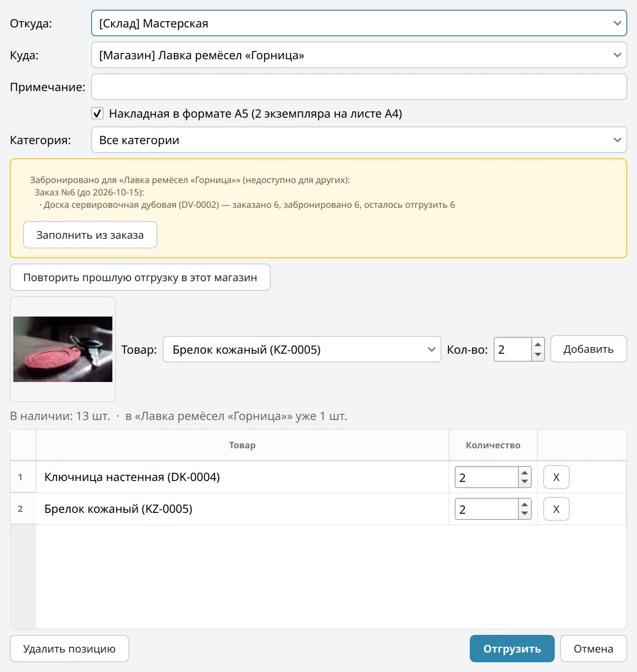
Task: Click «Повторить прошлую отгрузку в этот магазин»
Action: [x=140, y=277]
